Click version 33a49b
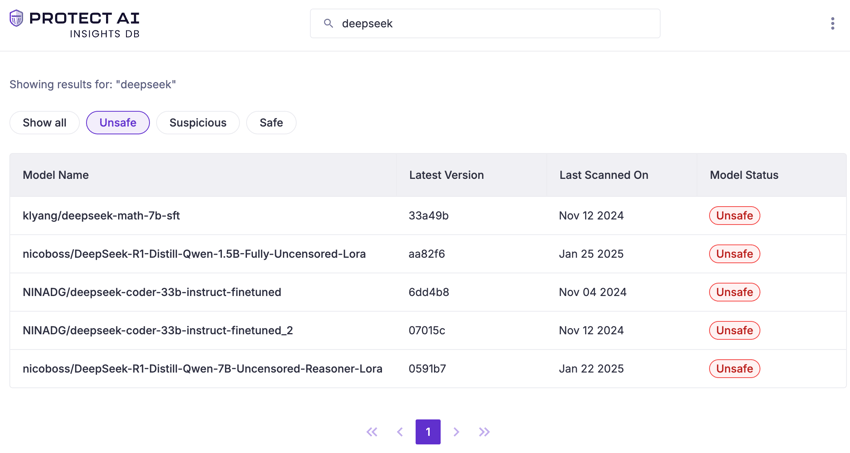Image resolution: width=850 pixels, height=453 pixels. click(x=428, y=216)
